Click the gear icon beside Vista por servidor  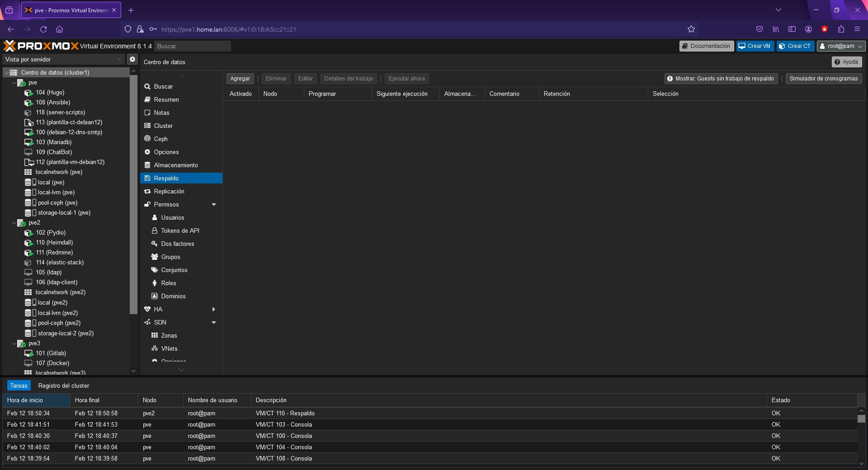point(132,59)
